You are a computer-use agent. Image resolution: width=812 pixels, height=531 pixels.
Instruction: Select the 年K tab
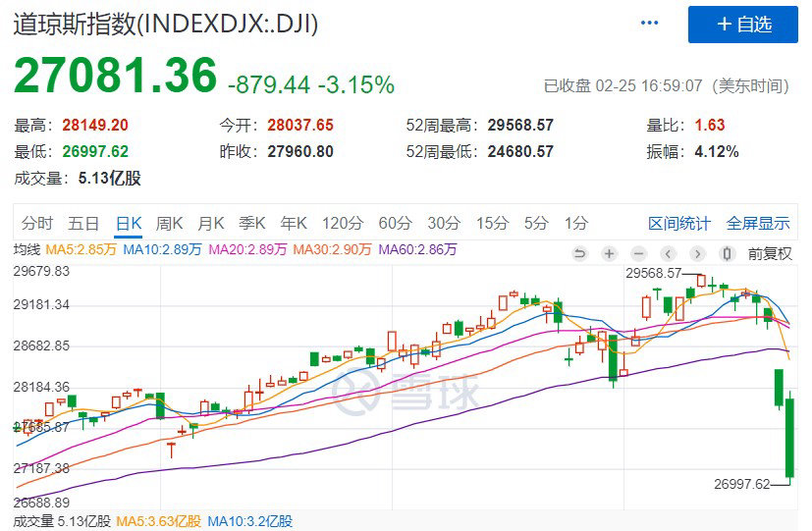tap(294, 224)
